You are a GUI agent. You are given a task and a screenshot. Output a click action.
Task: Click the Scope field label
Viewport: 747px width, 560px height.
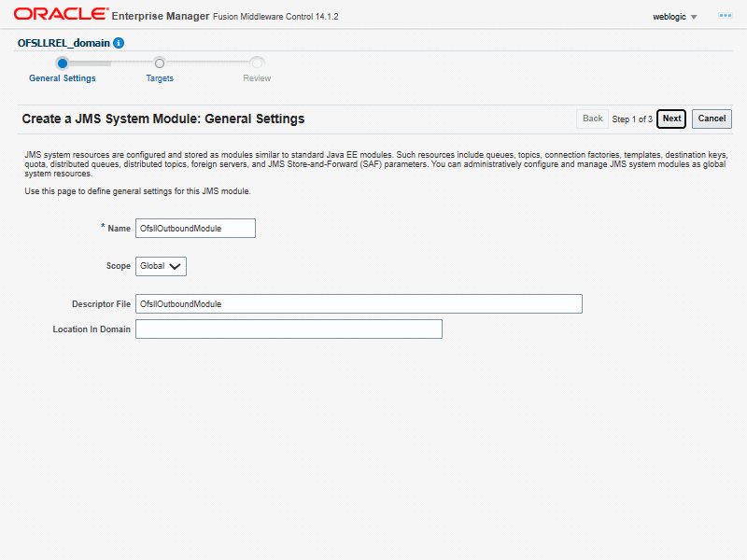[119, 266]
